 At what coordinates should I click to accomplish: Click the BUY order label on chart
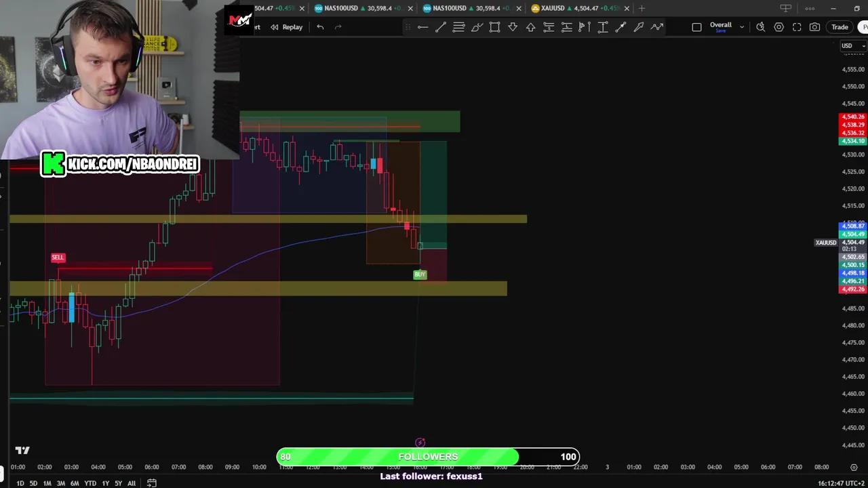[420, 274]
